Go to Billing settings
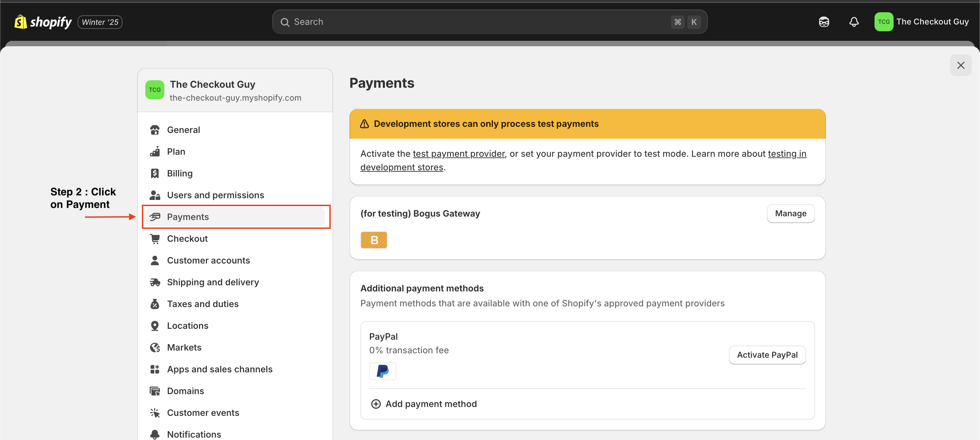 pos(180,173)
